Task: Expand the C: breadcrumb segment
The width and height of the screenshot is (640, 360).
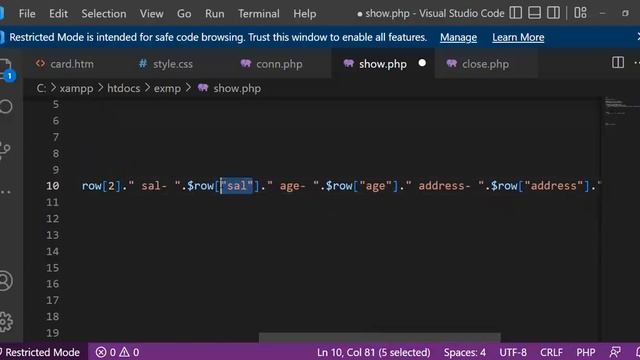Action: [x=41, y=88]
